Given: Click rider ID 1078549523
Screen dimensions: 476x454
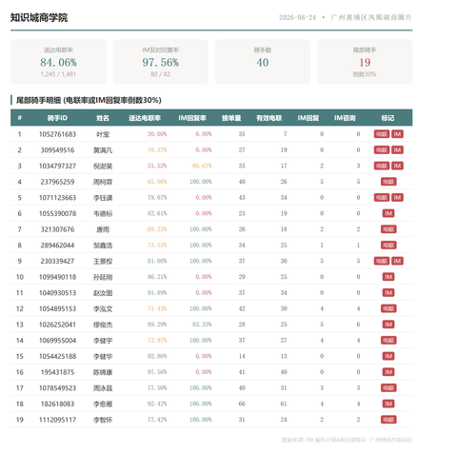Looking at the screenshot, I should coord(57,388).
